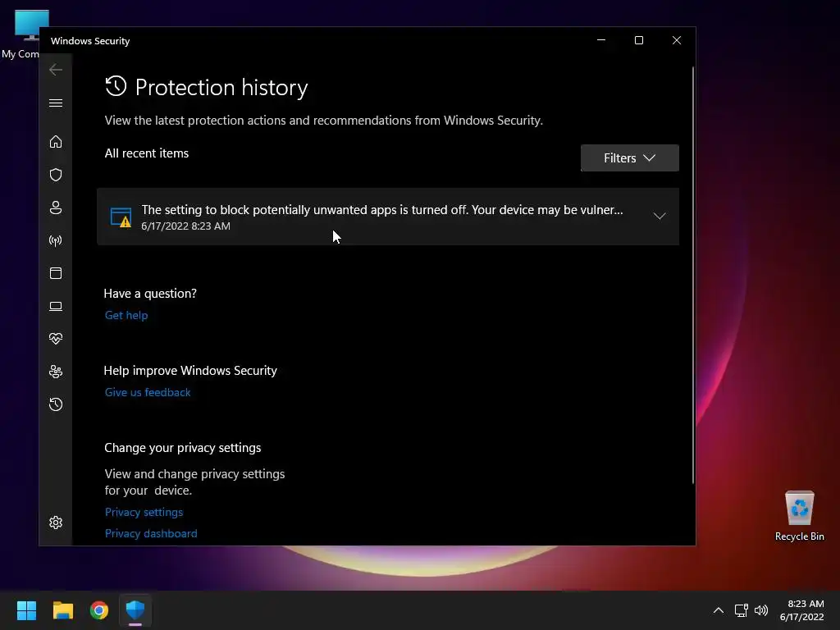Click the Get help link

[x=126, y=315]
